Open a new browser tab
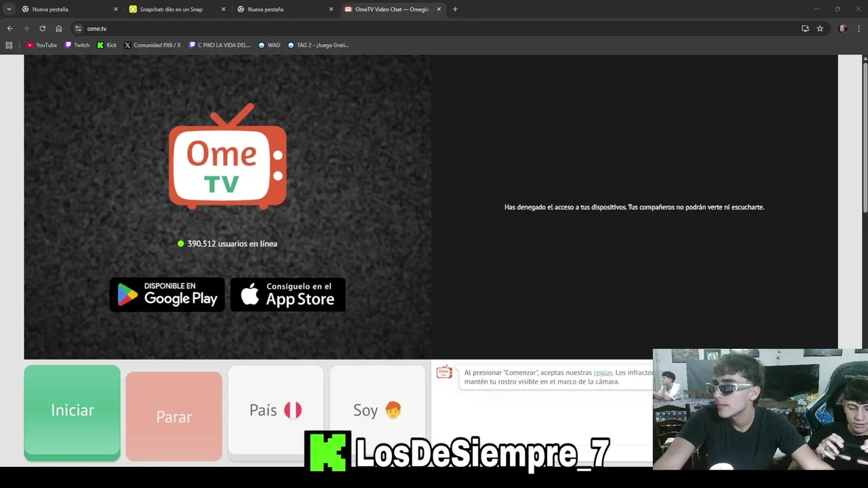Viewport: 868px width, 488px height. [455, 9]
